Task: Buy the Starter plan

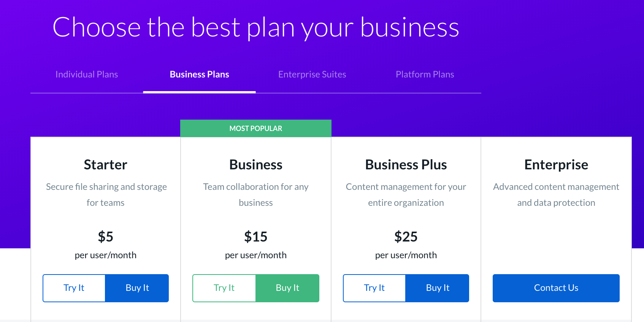Action: click(137, 288)
